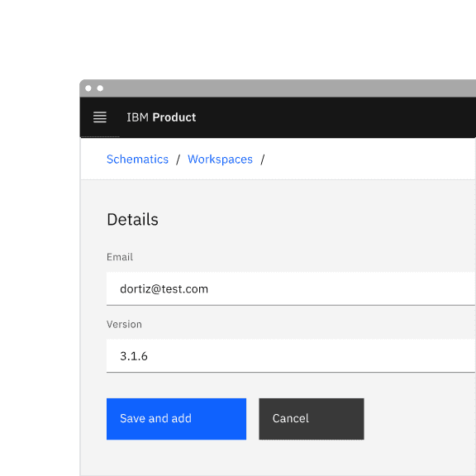The height and width of the screenshot is (476, 476).
Task: Cancel the details form
Action: [x=312, y=419]
